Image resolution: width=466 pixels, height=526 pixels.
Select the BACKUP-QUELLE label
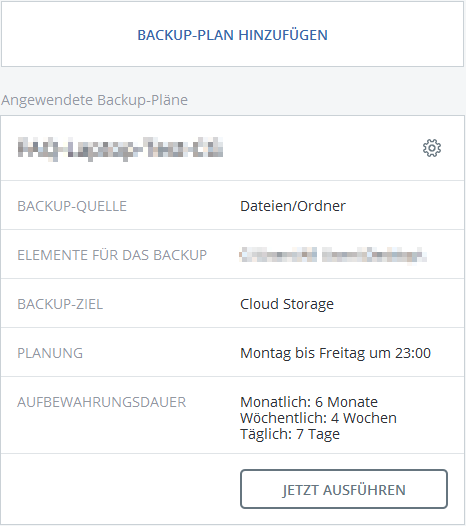click(x=72, y=206)
